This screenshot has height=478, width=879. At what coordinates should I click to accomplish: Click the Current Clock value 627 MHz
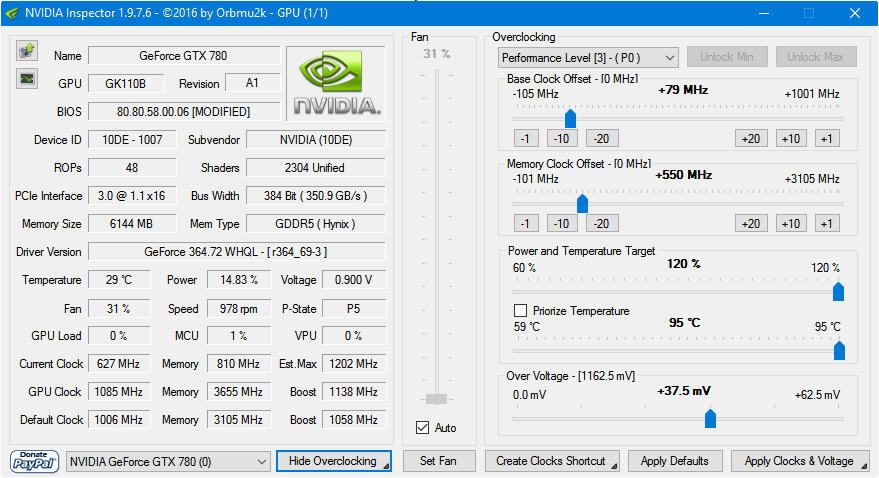[x=119, y=364]
